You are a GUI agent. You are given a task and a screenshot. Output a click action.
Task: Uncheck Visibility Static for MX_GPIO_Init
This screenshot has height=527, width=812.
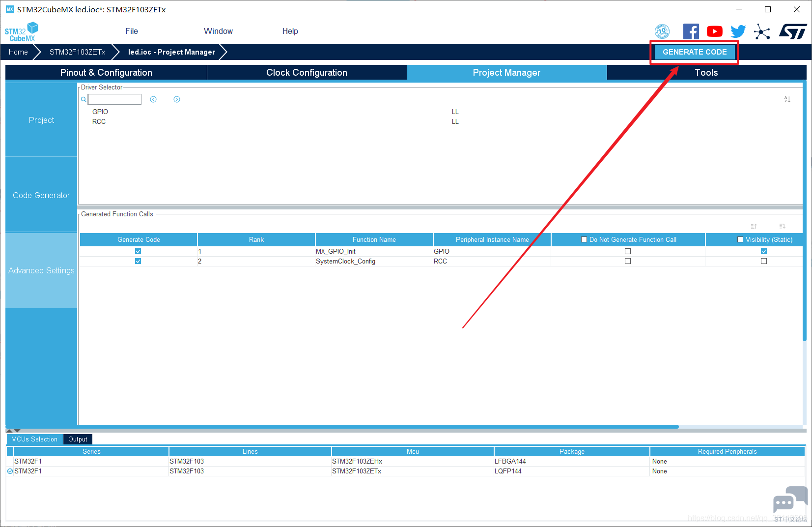764,251
